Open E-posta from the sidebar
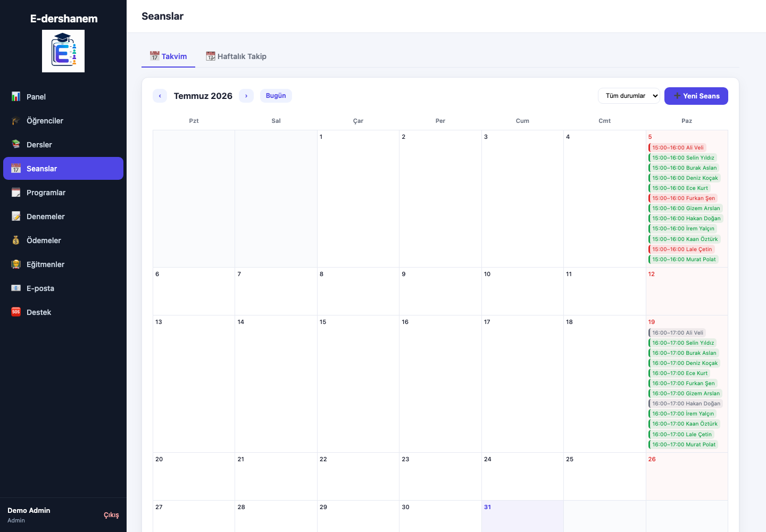 click(63, 288)
